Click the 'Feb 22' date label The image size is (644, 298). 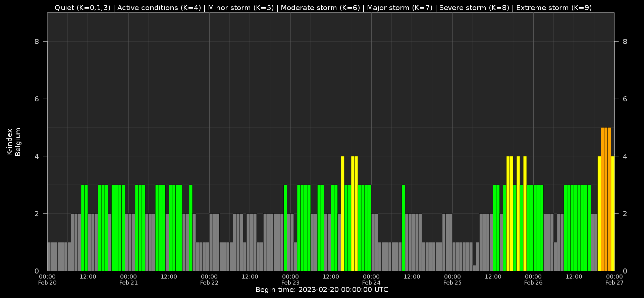pyautogui.click(x=209, y=283)
